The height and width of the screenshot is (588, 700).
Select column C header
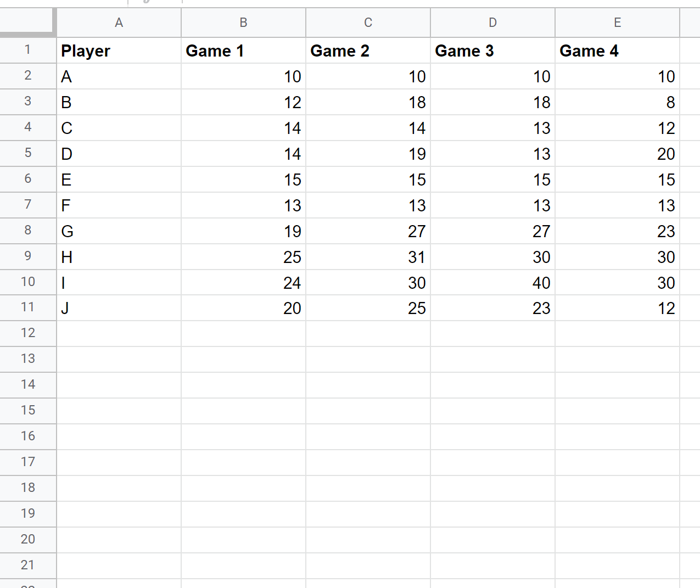click(x=368, y=23)
